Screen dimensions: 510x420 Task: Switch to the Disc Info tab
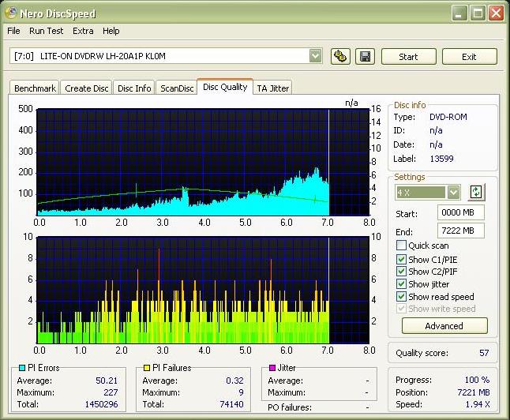(x=134, y=88)
